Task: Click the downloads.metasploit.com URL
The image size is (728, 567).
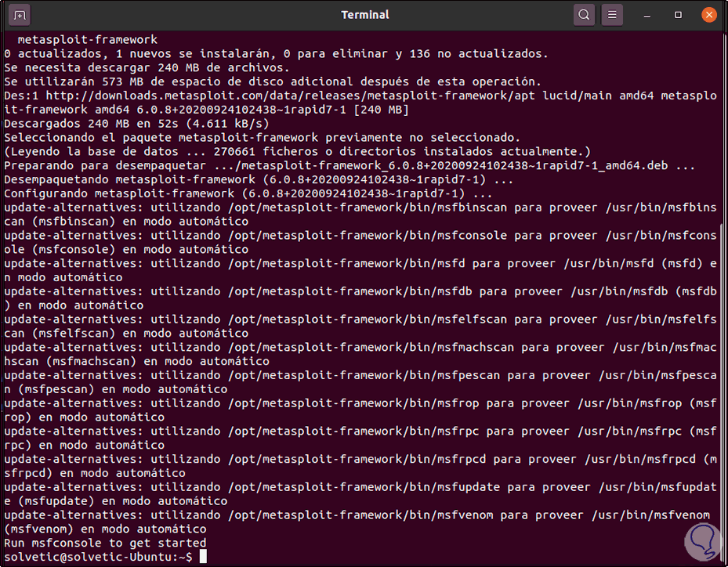Action: tap(290, 96)
